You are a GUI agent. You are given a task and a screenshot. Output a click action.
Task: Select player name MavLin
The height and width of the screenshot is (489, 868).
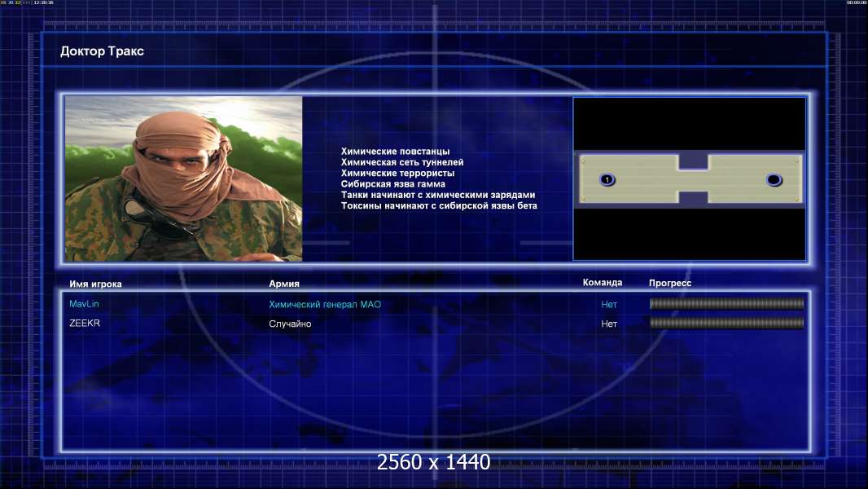84,303
